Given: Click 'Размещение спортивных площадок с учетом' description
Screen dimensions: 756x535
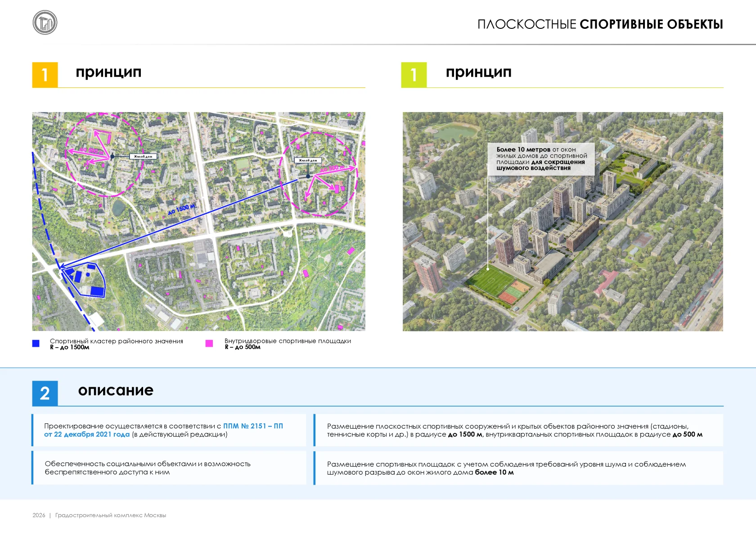Looking at the screenshot, I should pyautogui.click(x=518, y=468).
